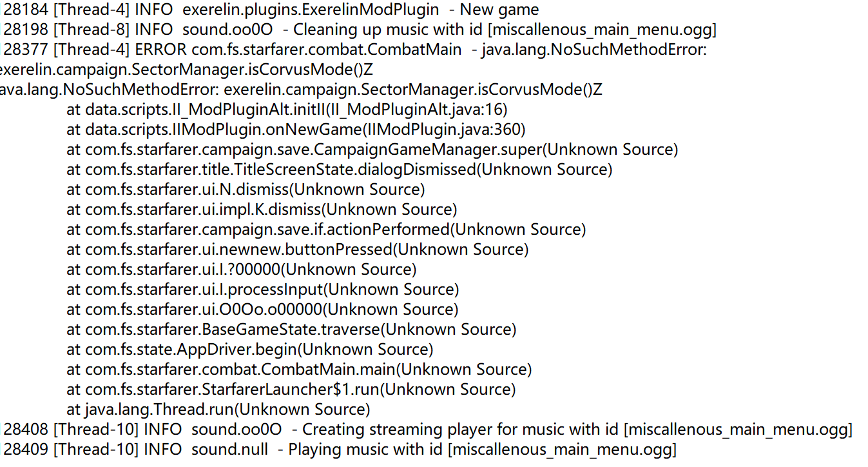The height and width of the screenshot is (467, 868).
Task: Click the newnew.buttonPressed stack frame
Action: 297,250
